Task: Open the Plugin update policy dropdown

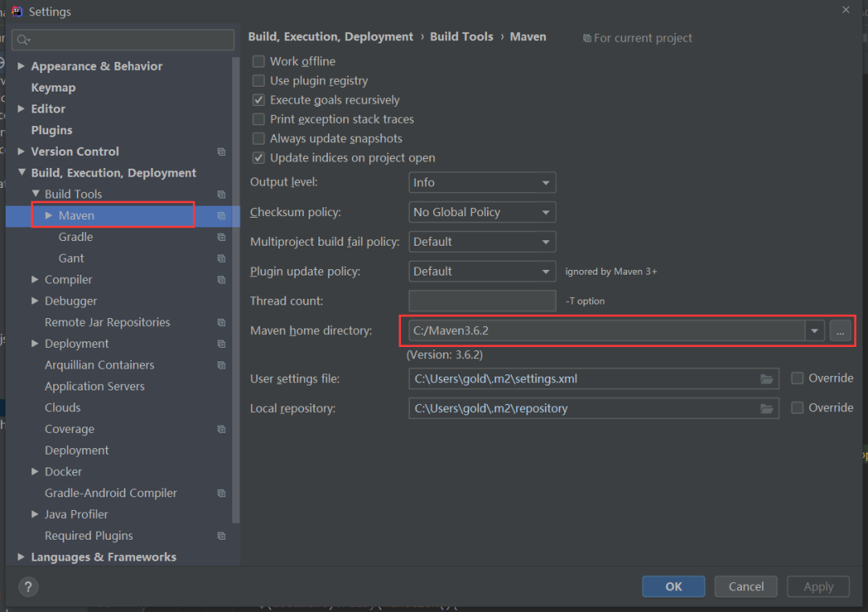Action: (482, 271)
